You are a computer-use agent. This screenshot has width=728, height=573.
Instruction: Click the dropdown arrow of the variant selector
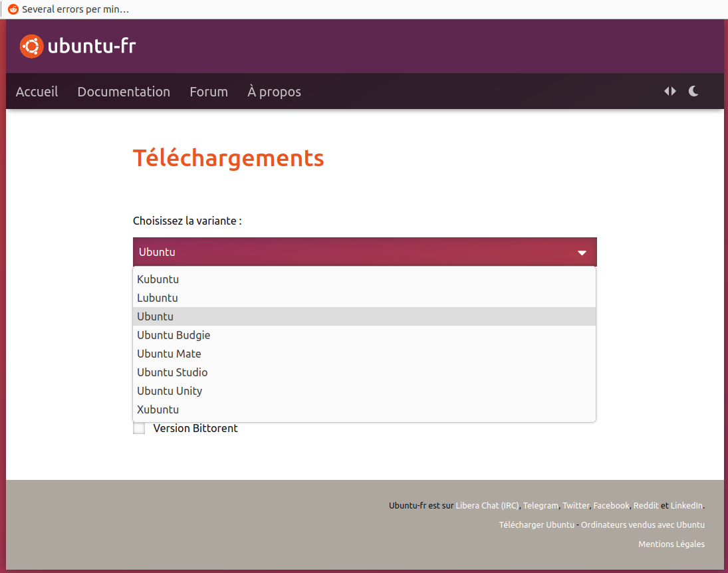pyautogui.click(x=582, y=253)
